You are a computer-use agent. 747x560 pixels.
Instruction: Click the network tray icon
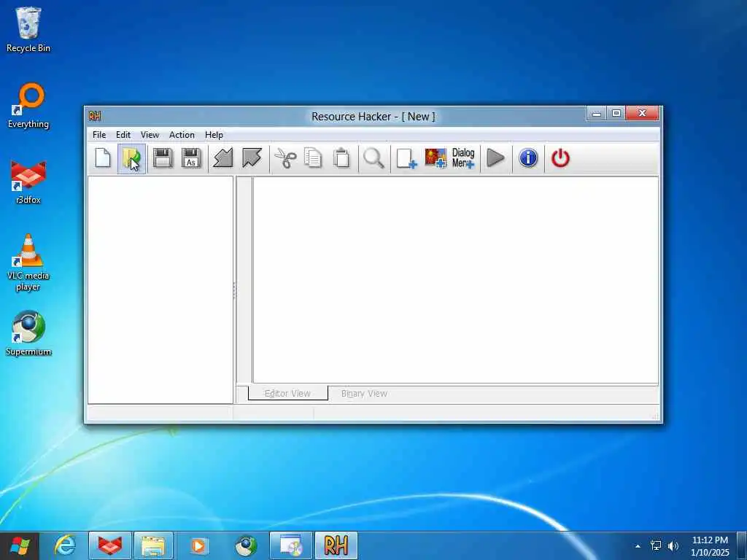click(656, 545)
